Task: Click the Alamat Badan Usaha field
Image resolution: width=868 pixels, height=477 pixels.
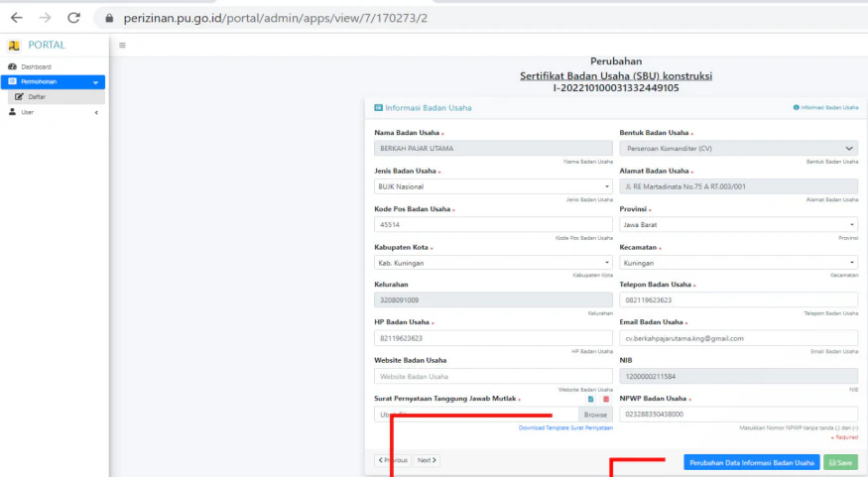Action: (738, 186)
